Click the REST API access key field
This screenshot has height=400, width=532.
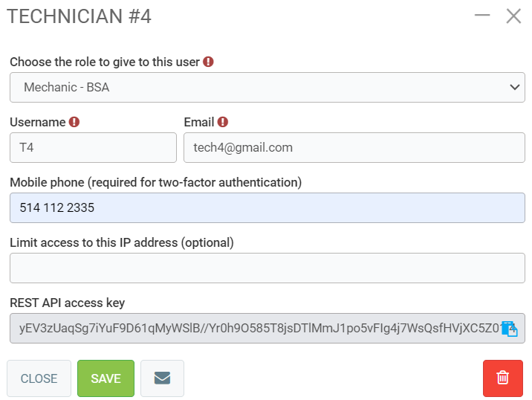point(253,328)
